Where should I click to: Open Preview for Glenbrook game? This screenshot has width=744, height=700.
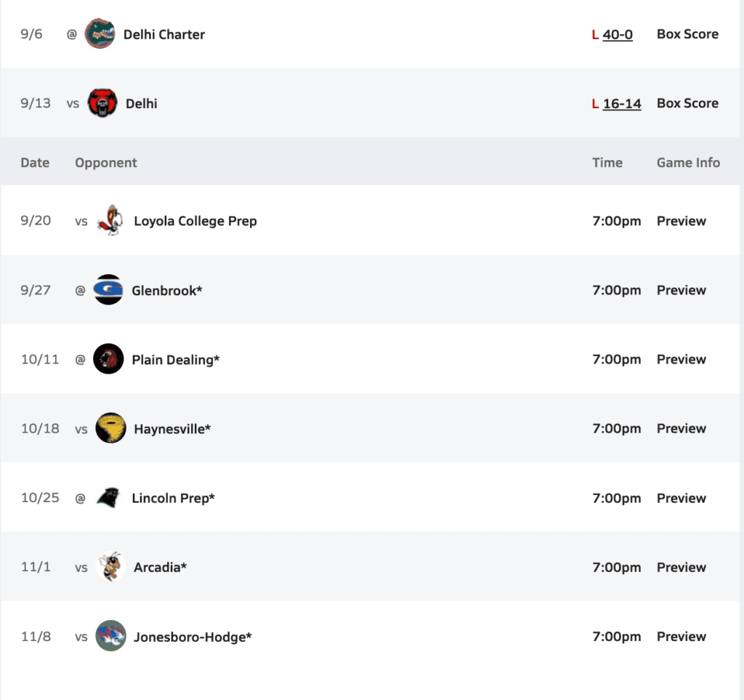(x=681, y=290)
